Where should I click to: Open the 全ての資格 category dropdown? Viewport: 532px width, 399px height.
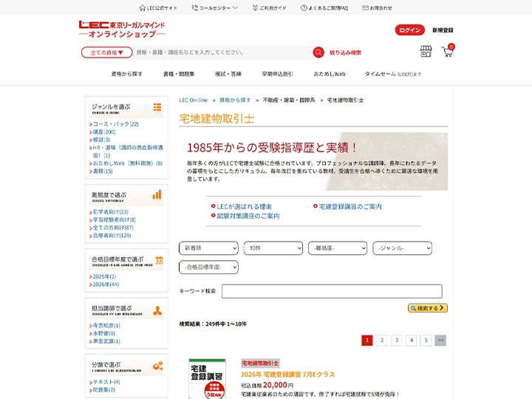106,52
